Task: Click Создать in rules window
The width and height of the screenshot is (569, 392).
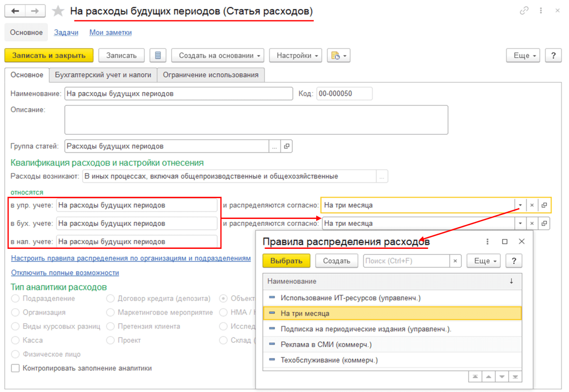Action: pos(337,261)
